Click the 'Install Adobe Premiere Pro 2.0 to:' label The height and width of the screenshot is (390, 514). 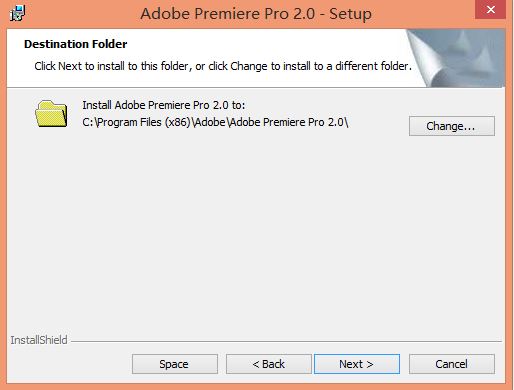pos(164,105)
